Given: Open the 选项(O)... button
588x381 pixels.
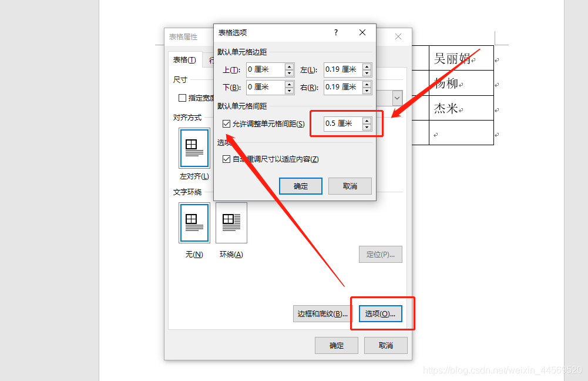Looking at the screenshot, I should [380, 314].
